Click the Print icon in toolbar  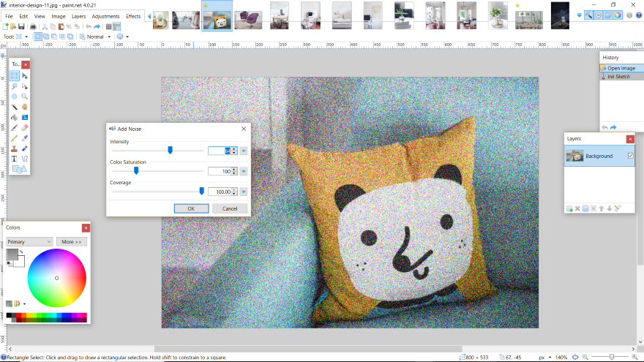pyautogui.click(x=33, y=26)
